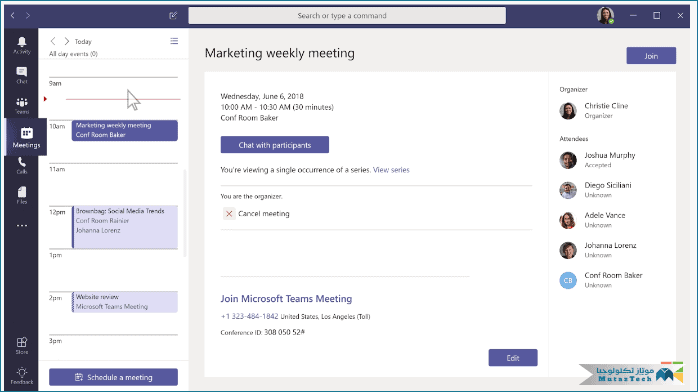
Task: Click the red X cancel meeting icon
Action: (x=229, y=214)
